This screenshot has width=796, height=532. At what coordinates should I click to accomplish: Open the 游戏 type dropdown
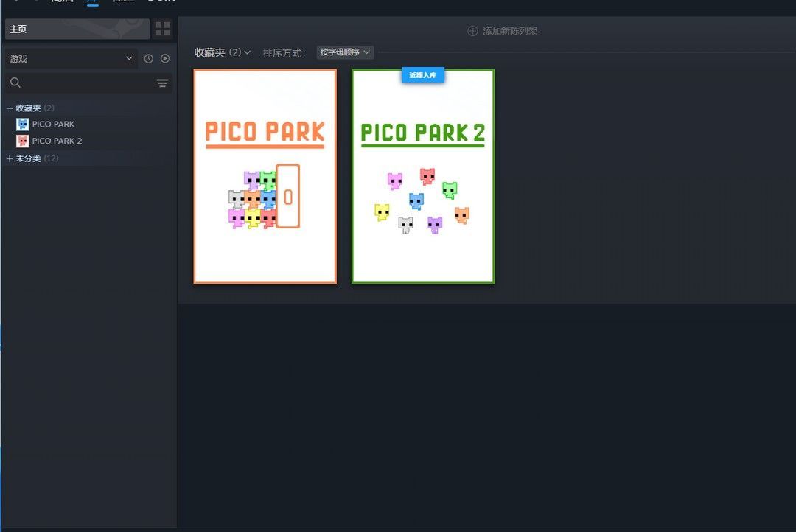coord(71,58)
